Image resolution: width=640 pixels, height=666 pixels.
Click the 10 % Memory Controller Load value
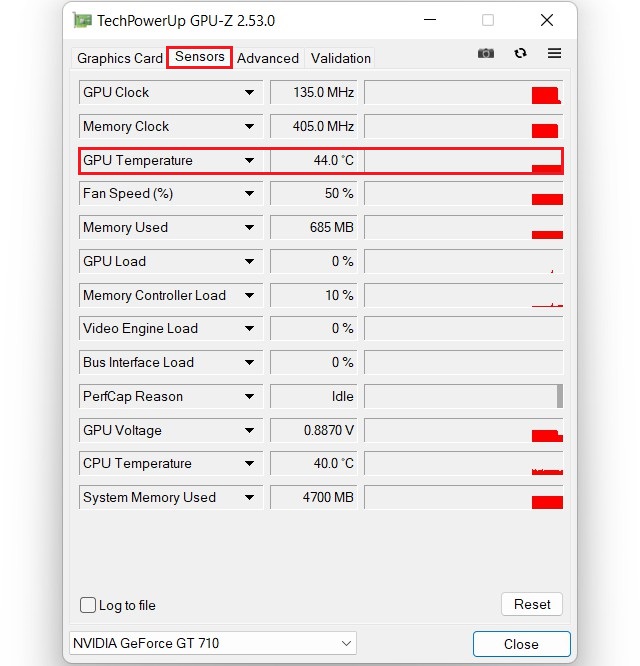[314, 295]
